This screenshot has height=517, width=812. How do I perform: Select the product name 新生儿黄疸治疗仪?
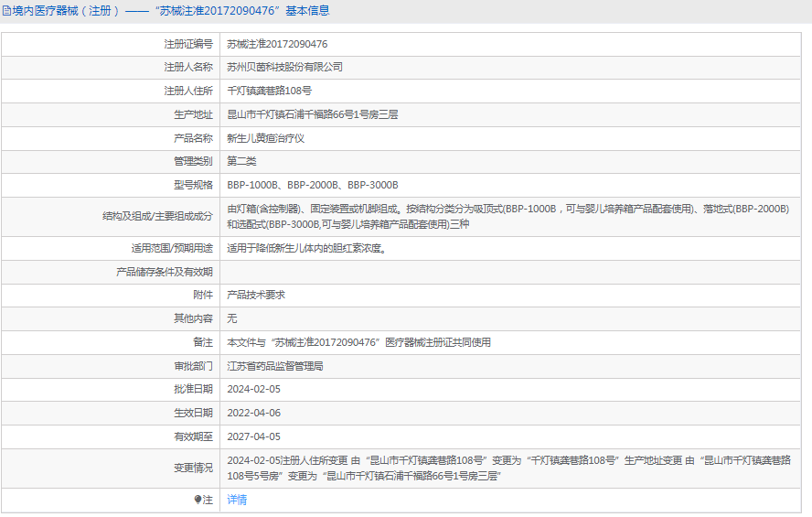(266, 139)
